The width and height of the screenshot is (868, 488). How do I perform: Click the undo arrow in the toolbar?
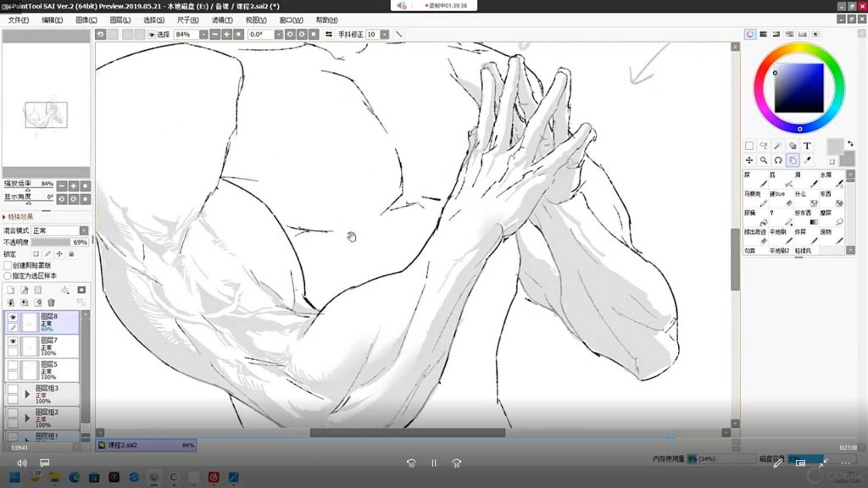click(x=101, y=35)
